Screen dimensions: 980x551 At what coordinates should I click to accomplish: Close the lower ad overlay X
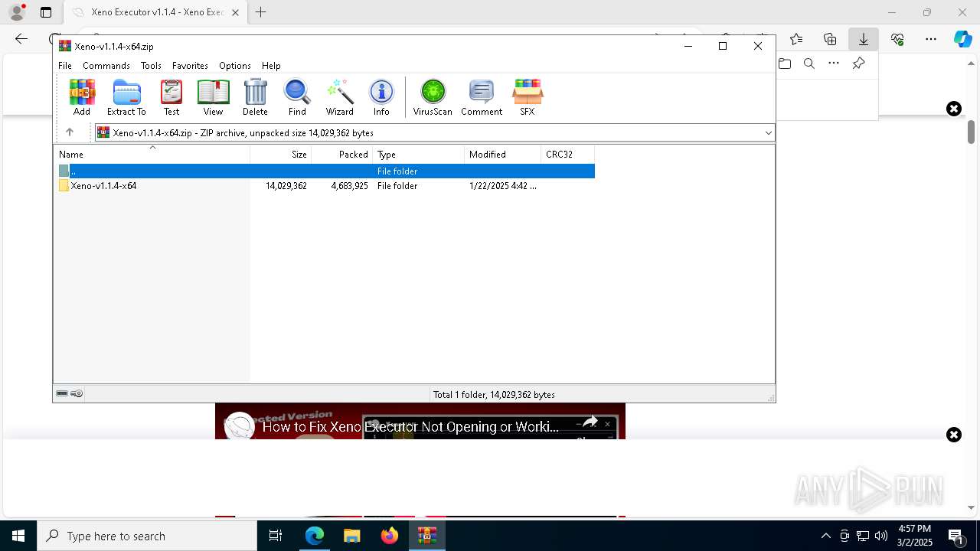[954, 435]
